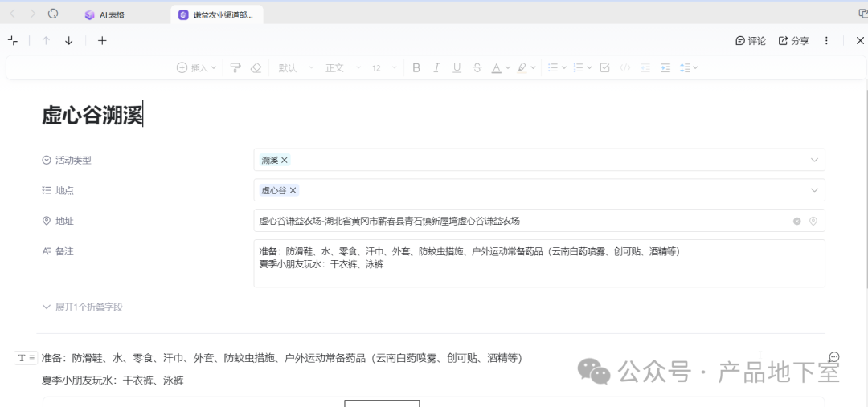Click the 评论 comment button

(x=751, y=41)
